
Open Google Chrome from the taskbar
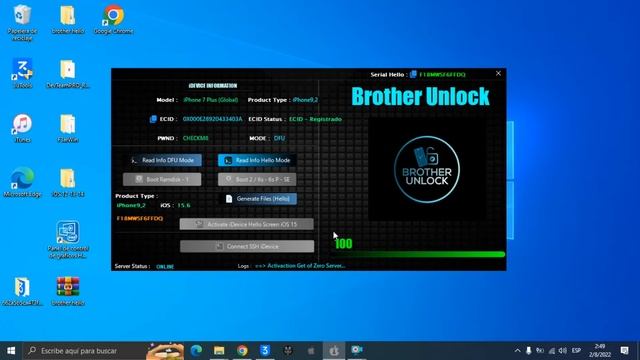point(242,351)
